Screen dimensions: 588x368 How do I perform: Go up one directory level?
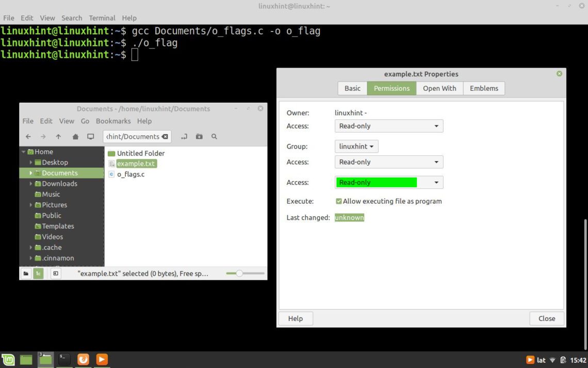(58, 136)
